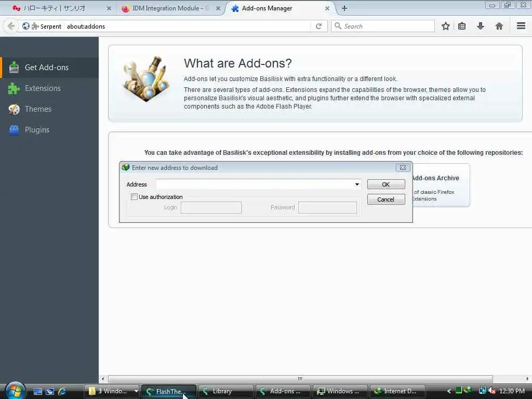Click the Login text field
Viewport: 532px width, 399px height.
click(211, 207)
